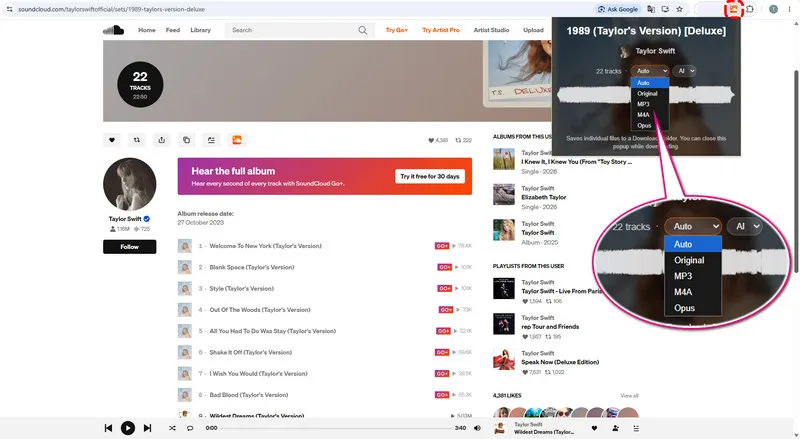Open Speak Now (Deluxe Edition) playlist

point(560,362)
